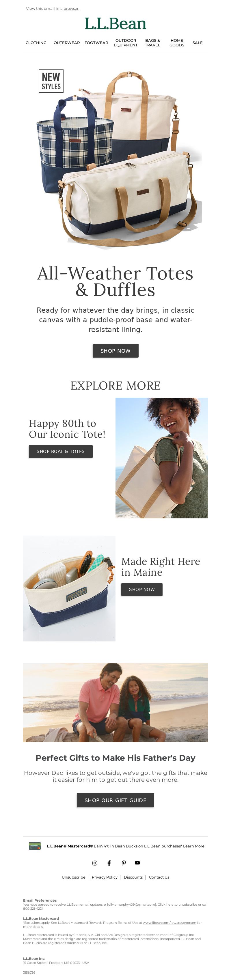Image resolution: width=231 pixels, height=980 pixels.
Task: Open the view in browser link
Action: [x=71, y=8]
